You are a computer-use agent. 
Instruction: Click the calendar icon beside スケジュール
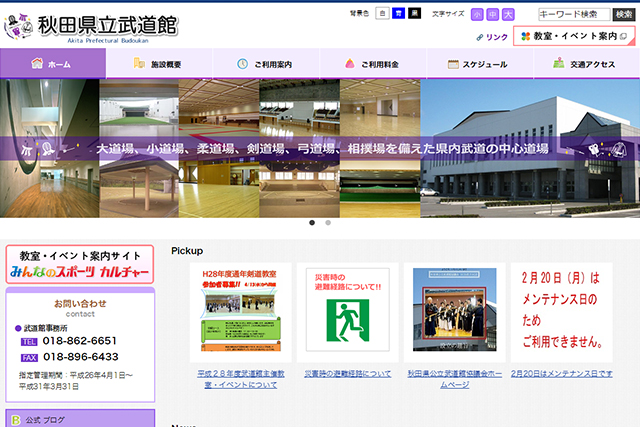453,64
